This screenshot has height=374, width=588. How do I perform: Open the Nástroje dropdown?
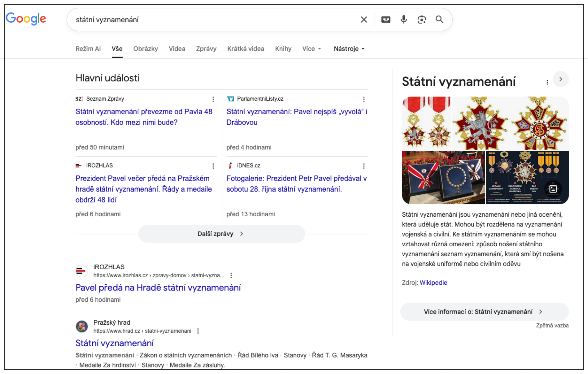coord(349,49)
